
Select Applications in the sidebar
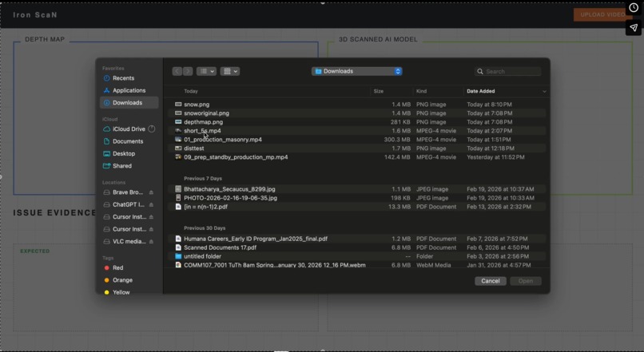tap(129, 90)
